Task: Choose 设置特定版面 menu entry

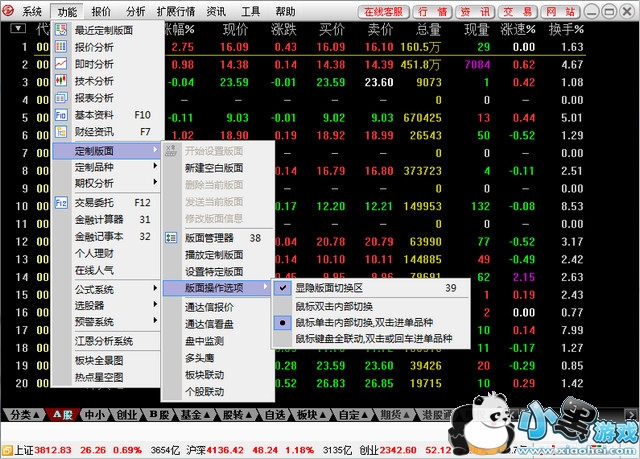Action: (x=217, y=272)
